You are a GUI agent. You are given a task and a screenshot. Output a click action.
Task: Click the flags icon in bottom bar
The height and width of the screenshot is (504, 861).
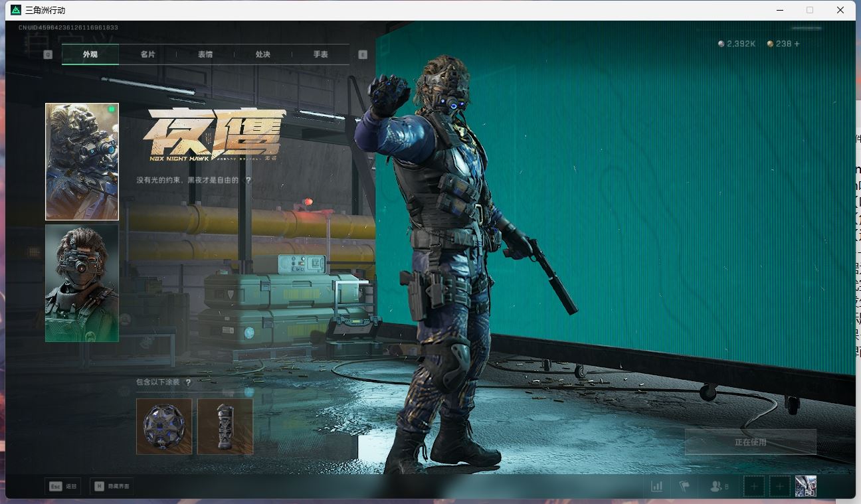click(684, 487)
